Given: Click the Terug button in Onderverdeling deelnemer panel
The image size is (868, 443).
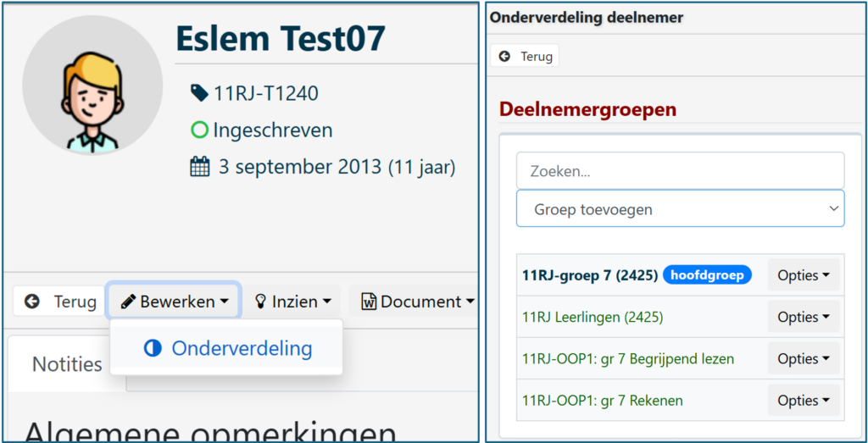Looking at the screenshot, I should click(524, 56).
